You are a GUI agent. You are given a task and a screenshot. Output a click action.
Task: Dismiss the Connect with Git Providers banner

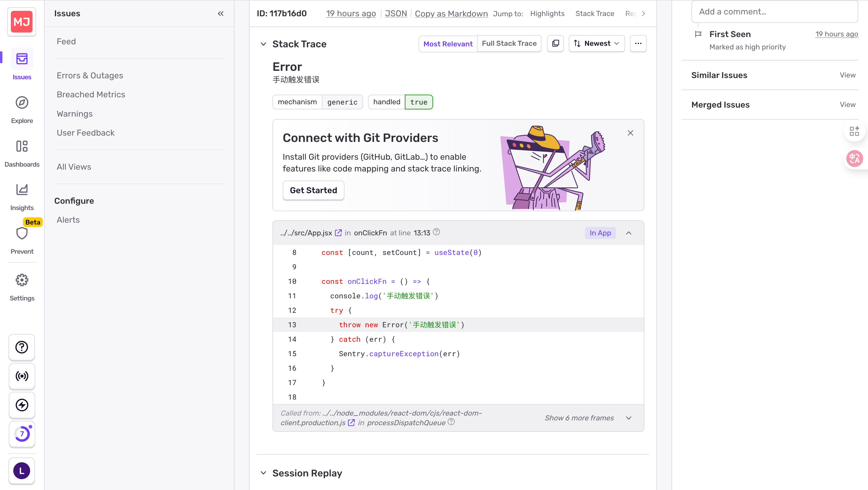click(631, 133)
